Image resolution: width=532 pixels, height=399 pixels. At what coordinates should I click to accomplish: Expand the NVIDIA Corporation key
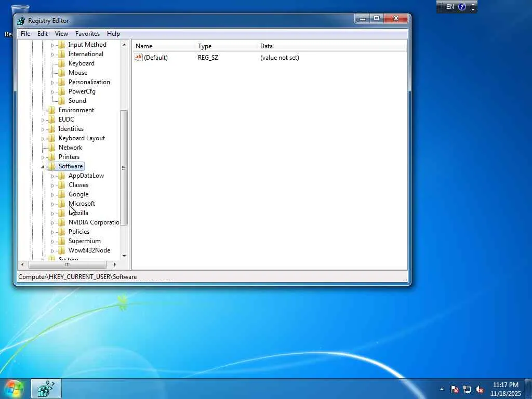pos(52,222)
